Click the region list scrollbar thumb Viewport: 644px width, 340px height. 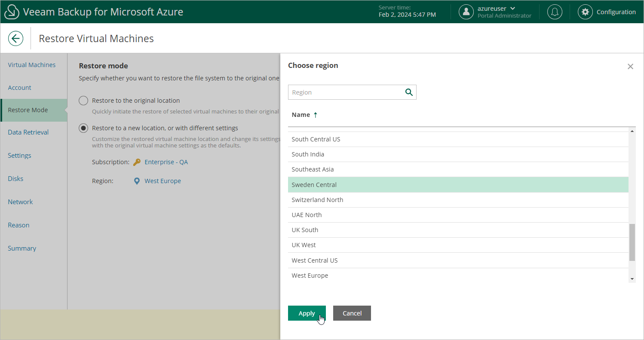click(632, 242)
